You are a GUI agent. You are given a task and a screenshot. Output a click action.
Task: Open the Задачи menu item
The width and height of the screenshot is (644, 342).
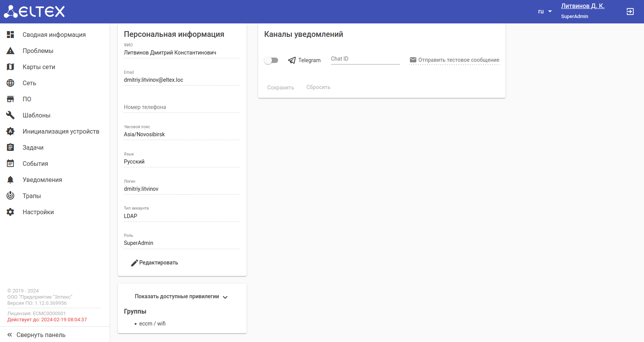point(33,147)
